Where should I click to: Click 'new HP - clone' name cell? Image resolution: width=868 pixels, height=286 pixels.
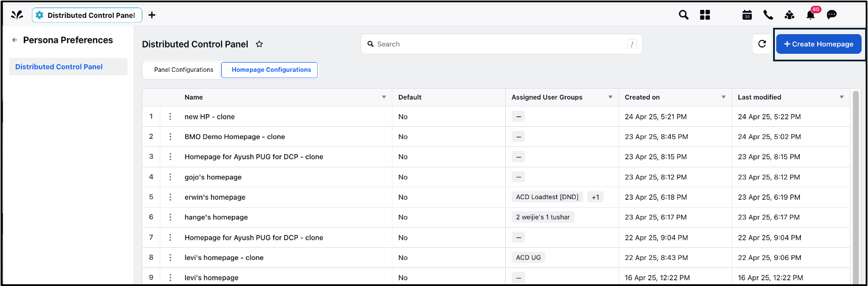pos(209,116)
